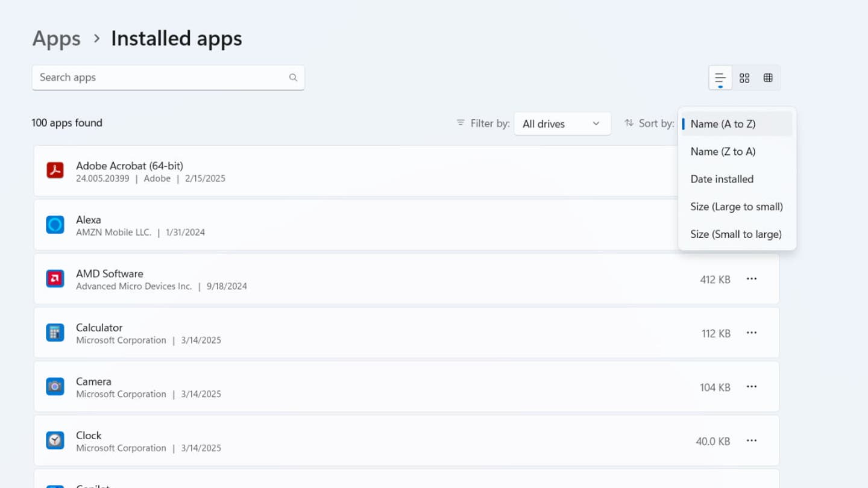The image size is (868, 488).
Task: Click the search magnifier icon
Action: tap(293, 78)
